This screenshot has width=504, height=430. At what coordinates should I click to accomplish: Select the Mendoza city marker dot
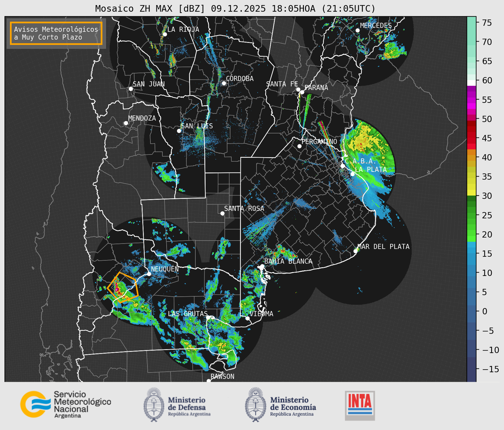coord(126,123)
